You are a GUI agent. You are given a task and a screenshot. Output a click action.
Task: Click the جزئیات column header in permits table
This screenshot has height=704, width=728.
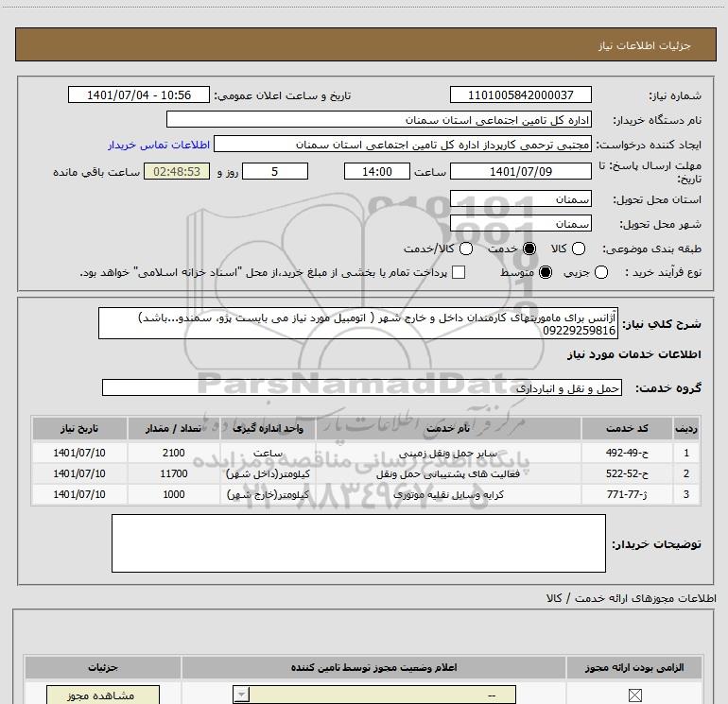tap(103, 667)
